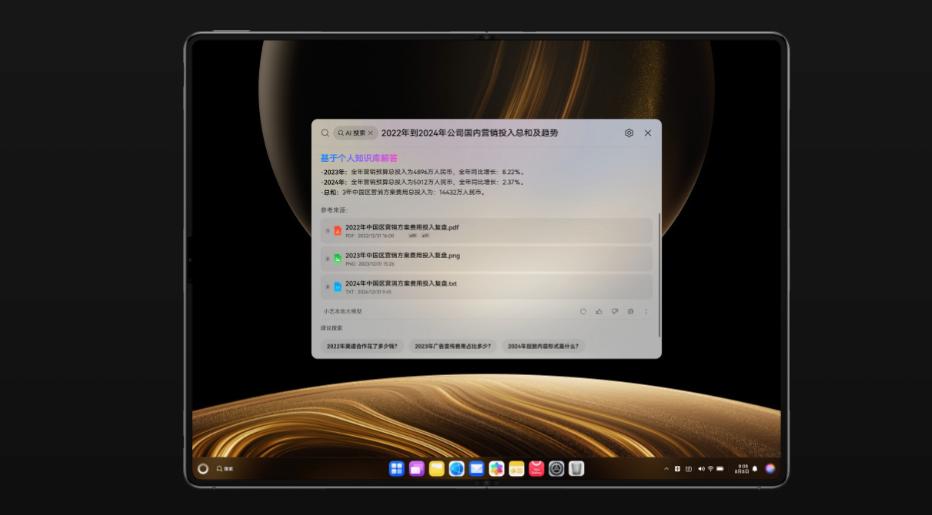The width and height of the screenshot is (932, 515).
Task: Open notifications bell icon on taskbar
Action: tap(755, 469)
